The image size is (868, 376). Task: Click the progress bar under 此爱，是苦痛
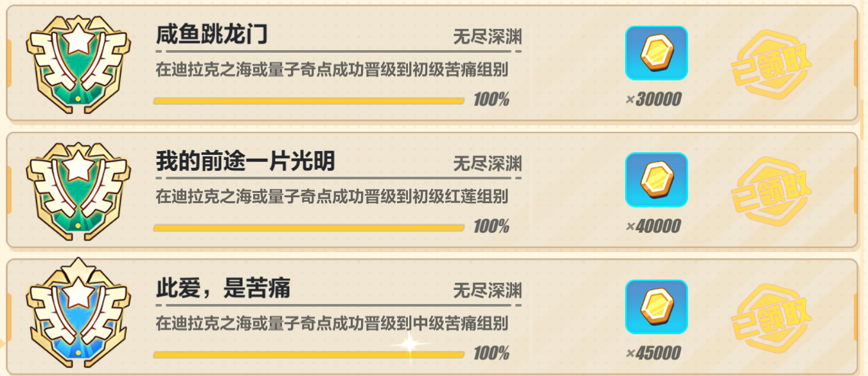point(308,354)
